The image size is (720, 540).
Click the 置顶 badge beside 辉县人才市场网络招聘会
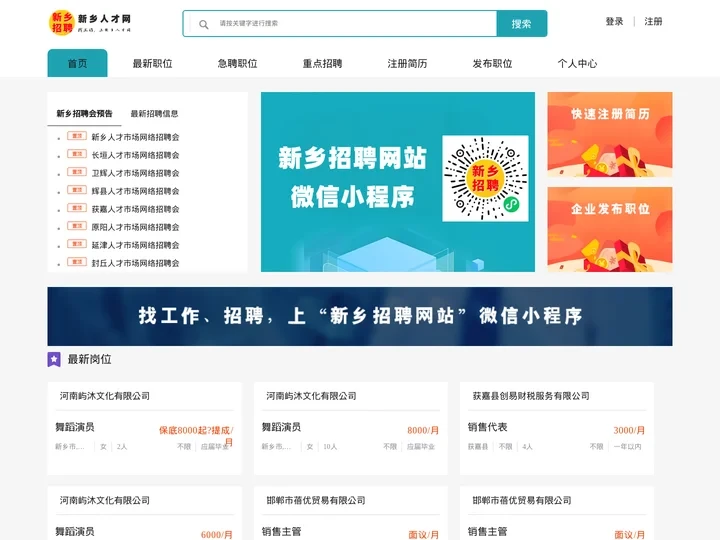coord(77,190)
